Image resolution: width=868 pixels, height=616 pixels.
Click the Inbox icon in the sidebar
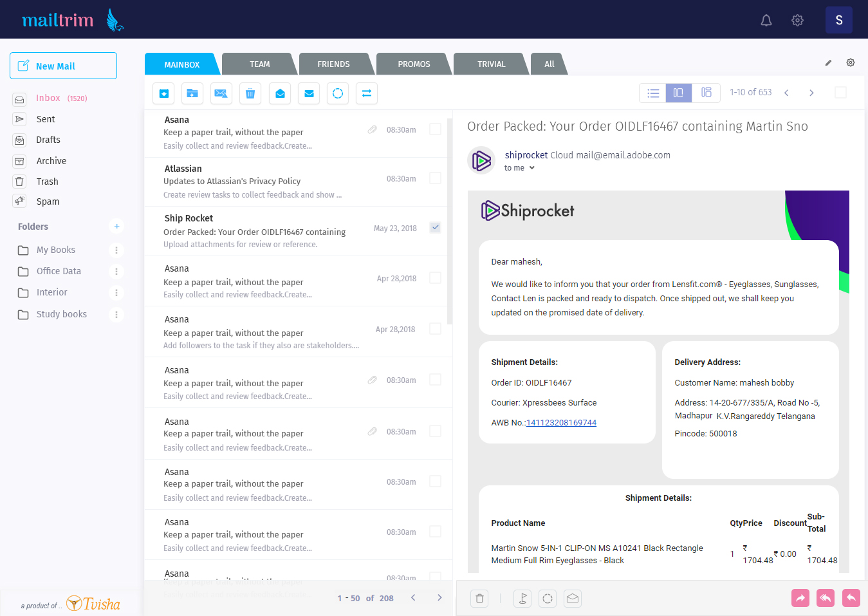[x=19, y=99]
